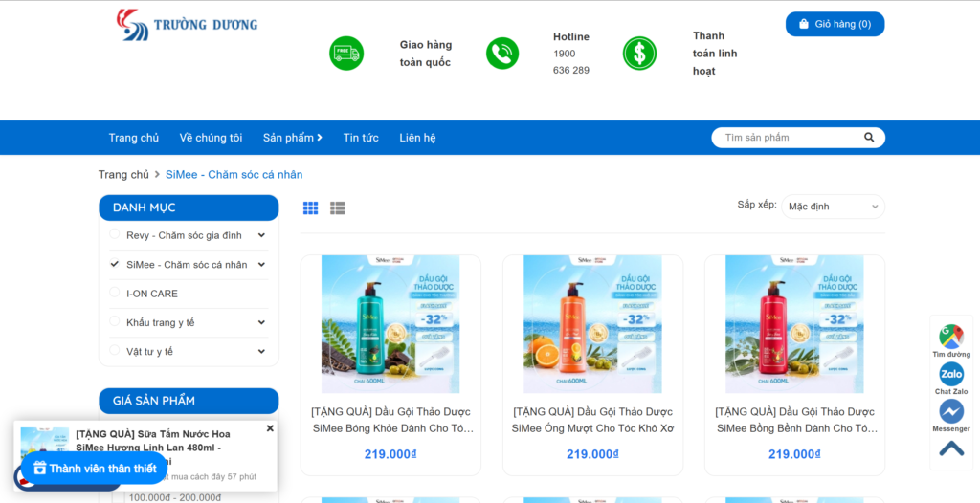The height and width of the screenshot is (503, 980).
Task: Select Revy - Chăm sóc gia đình checkbox
Action: pos(115,234)
